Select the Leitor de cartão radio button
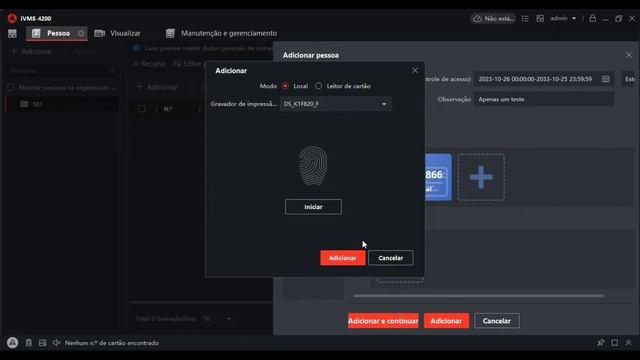The image size is (640, 360). (x=318, y=86)
